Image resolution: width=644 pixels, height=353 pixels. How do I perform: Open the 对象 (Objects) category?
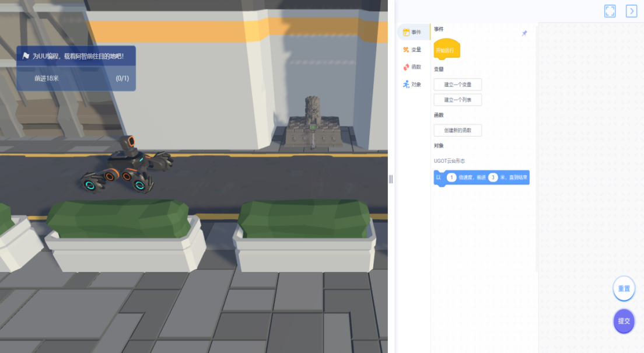pyautogui.click(x=412, y=85)
